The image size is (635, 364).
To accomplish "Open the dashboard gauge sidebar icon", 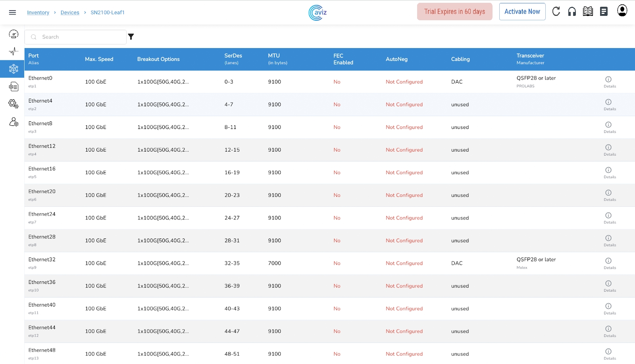I will pyautogui.click(x=13, y=34).
